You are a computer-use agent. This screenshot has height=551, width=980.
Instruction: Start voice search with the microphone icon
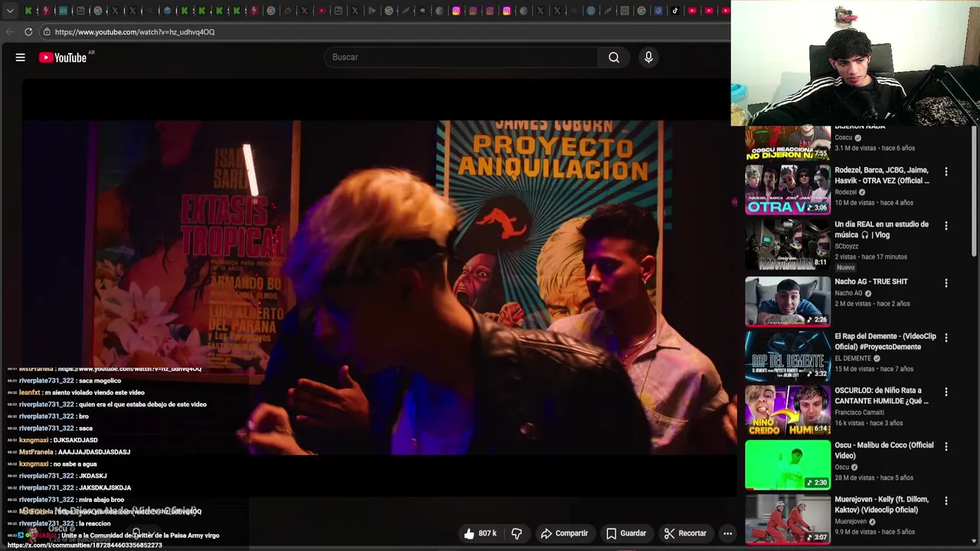coord(648,57)
